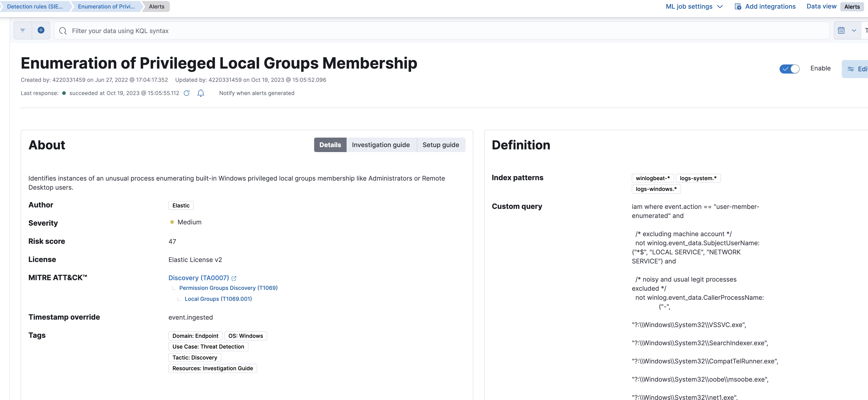Open the Alerts breadcrumb item

point(156,6)
